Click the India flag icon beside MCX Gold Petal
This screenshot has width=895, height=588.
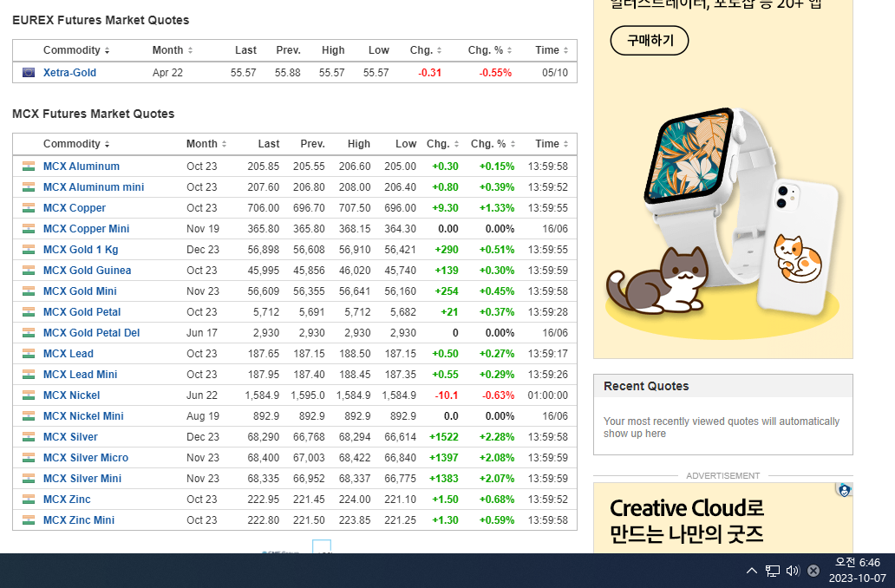(29, 312)
